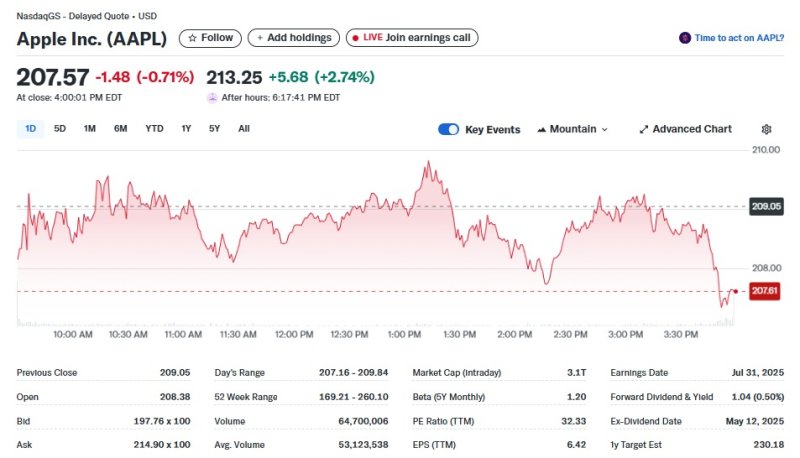Open chart settings gear icon
Screen dimensions: 800x458
(x=766, y=130)
